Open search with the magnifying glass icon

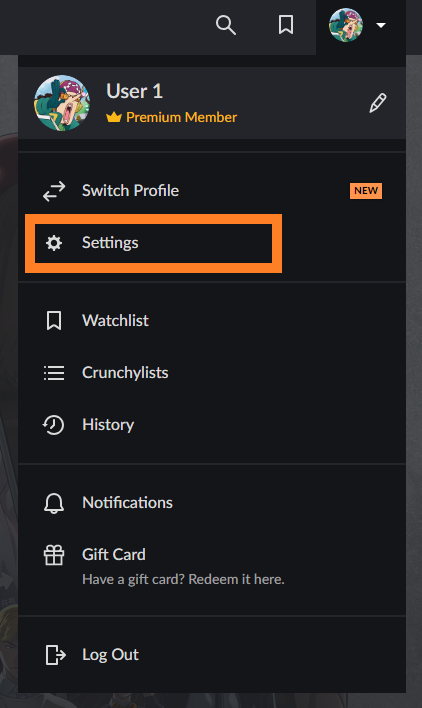click(x=226, y=25)
